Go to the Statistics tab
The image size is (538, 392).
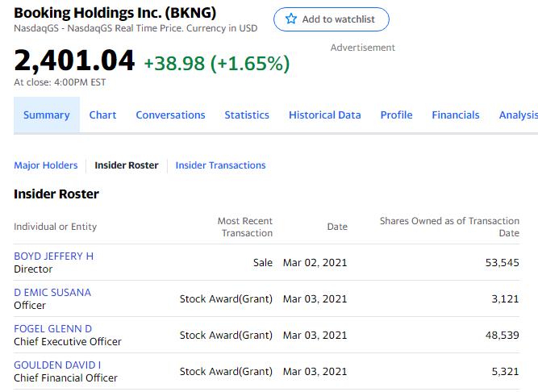click(x=247, y=115)
